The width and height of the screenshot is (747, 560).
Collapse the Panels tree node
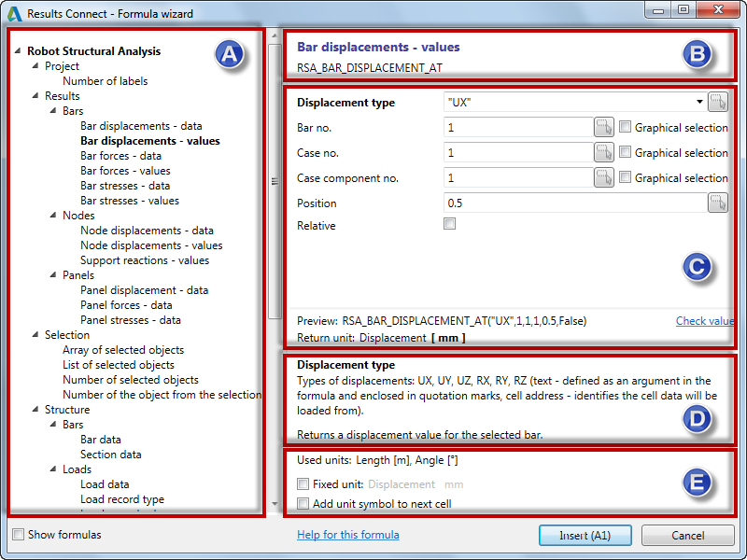click(x=53, y=274)
